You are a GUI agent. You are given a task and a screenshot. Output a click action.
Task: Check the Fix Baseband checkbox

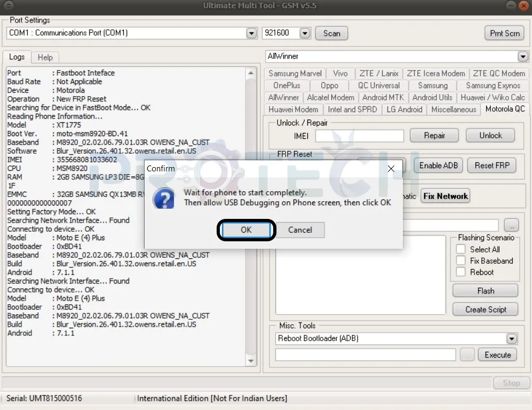[460, 261]
